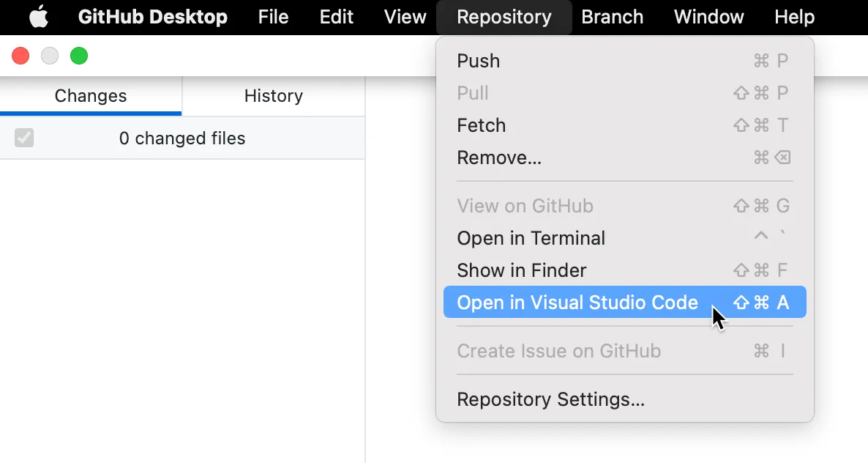Image resolution: width=868 pixels, height=463 pixels.
Task: Open the Window menu
Action: 708,17
